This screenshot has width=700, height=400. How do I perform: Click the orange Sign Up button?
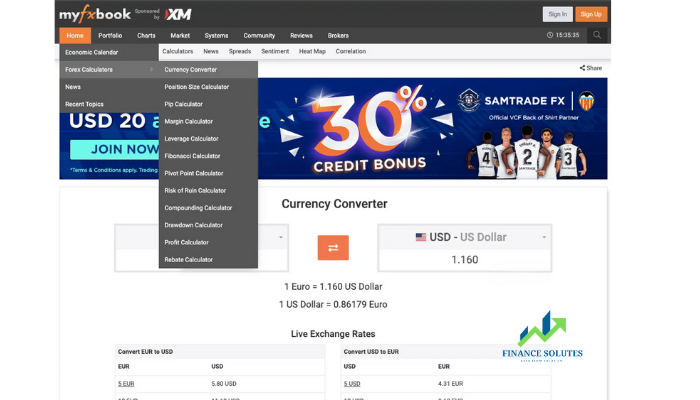tap(591, 14)
